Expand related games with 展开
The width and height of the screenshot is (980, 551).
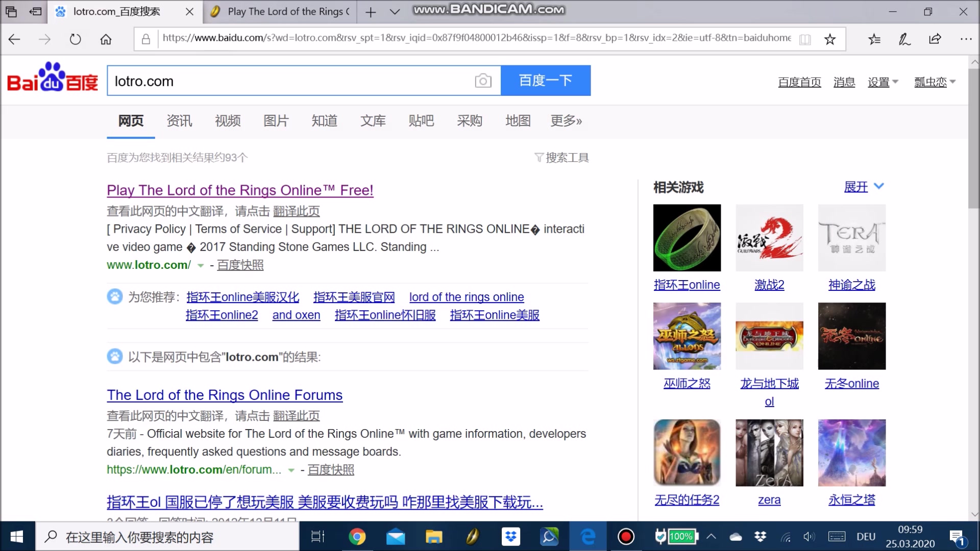pyautogui.click(x=864, y=187)
